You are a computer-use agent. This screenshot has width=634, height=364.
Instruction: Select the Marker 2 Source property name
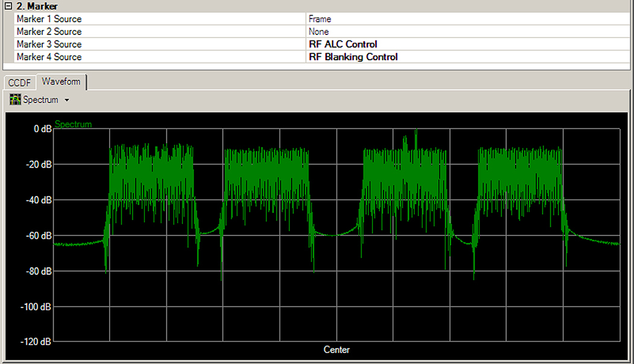(x=49, y=31)
